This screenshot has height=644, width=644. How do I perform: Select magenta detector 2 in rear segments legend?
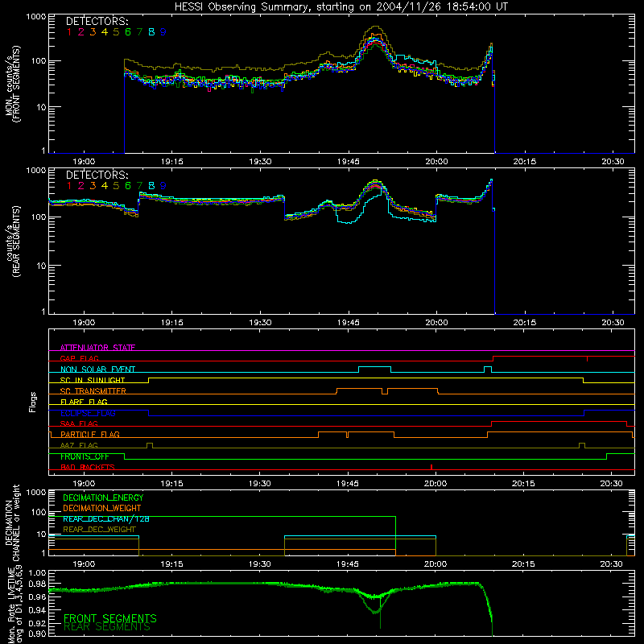point(81,186)
